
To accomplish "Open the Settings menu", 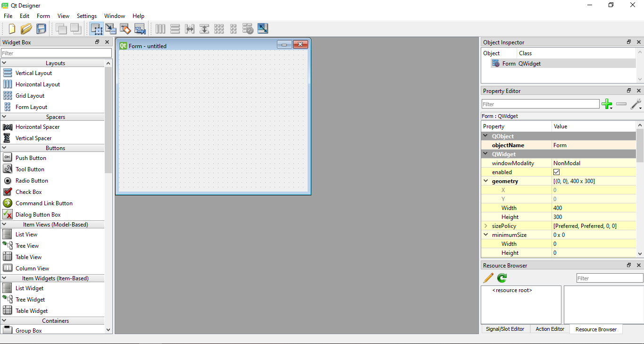I will 87,16.
